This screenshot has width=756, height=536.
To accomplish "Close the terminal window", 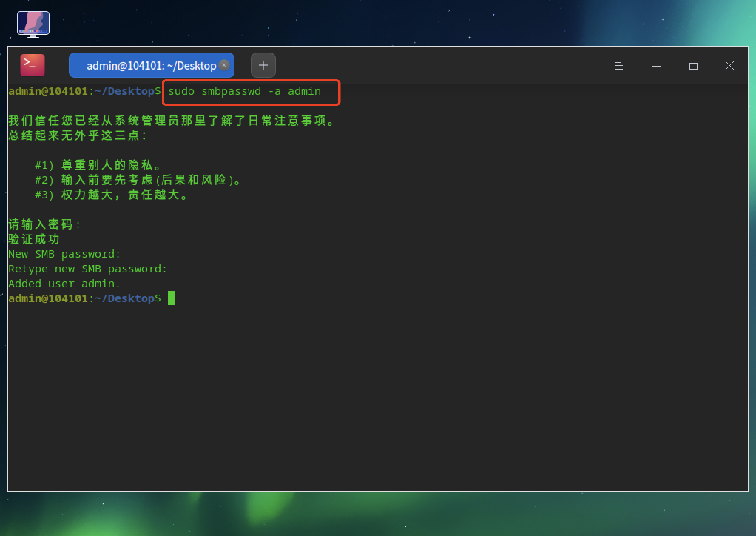I will [729, 66].
